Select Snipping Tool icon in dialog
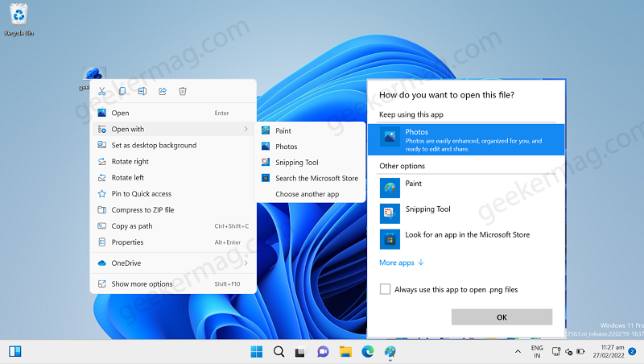Image resolution: width=644 pixels, height=364 pixels. 390,213
